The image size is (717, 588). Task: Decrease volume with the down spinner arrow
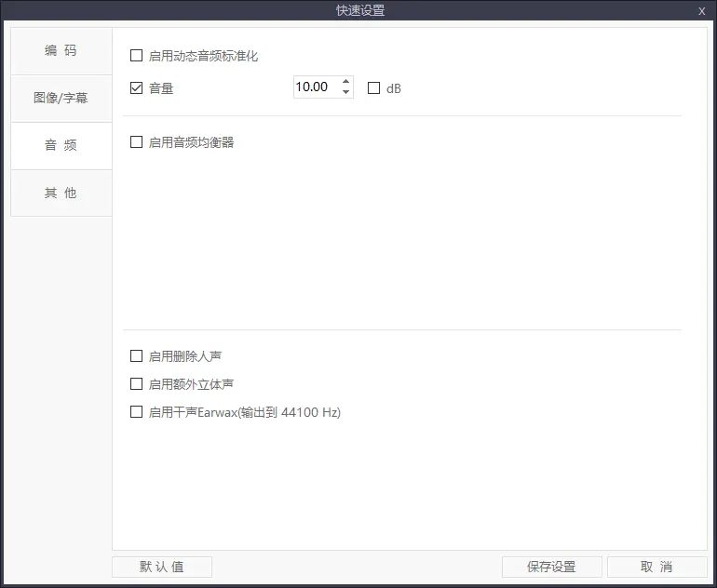(346, 92)
